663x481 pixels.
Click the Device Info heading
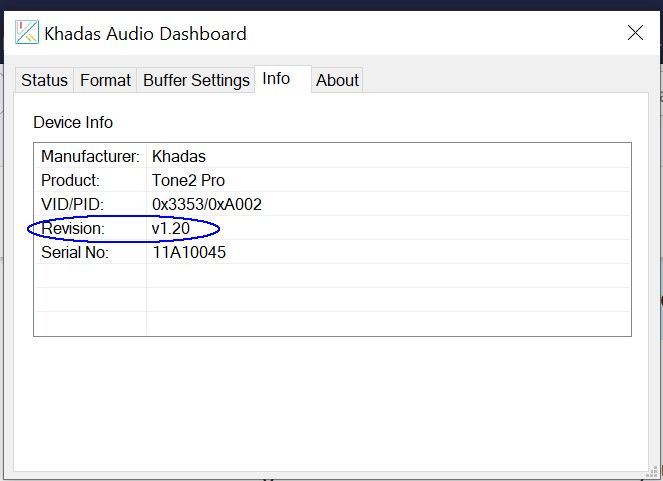[x=73, y=122]
